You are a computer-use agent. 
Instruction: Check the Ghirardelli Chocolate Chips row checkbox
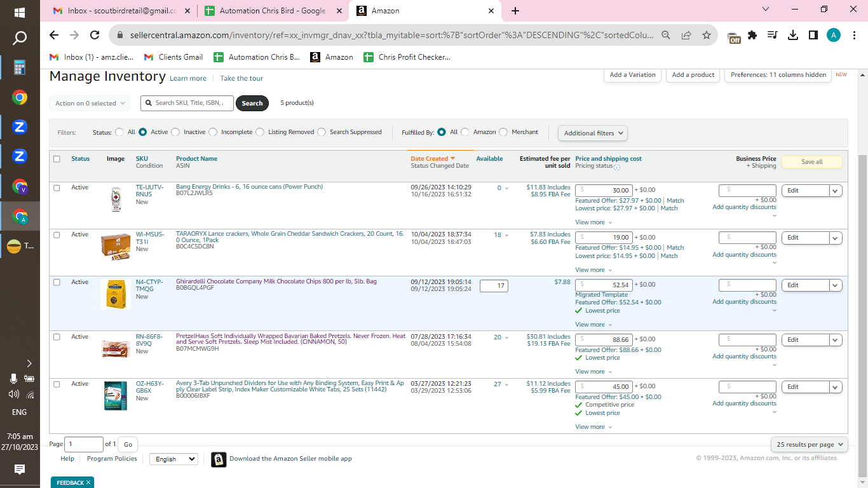(57, 282)
